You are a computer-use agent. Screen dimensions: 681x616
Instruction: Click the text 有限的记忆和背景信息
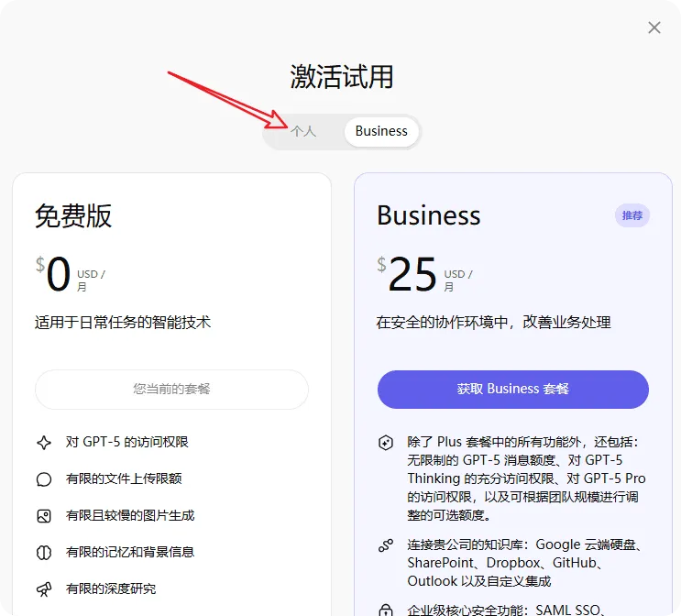tap(130, 552)
